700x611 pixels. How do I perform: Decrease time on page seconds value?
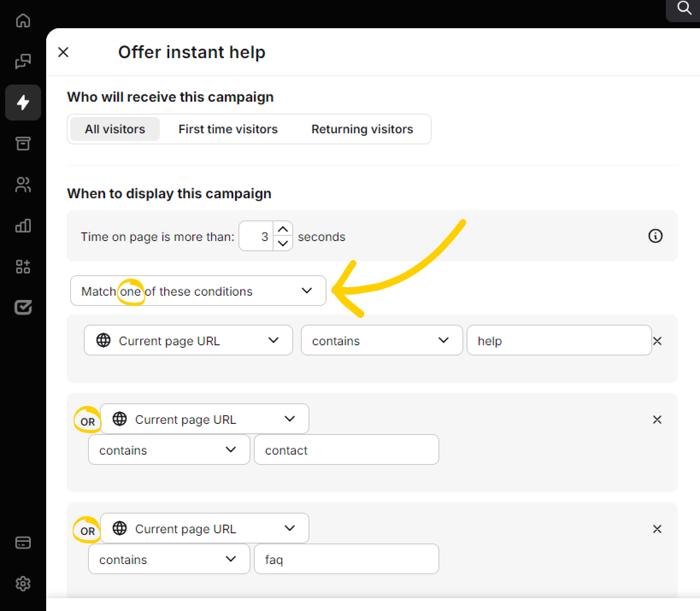point(283,243)
